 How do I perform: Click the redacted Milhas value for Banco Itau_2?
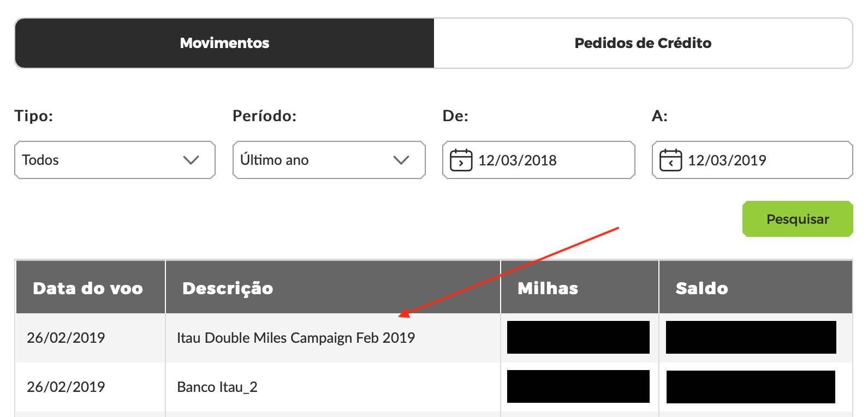[578, 386]
